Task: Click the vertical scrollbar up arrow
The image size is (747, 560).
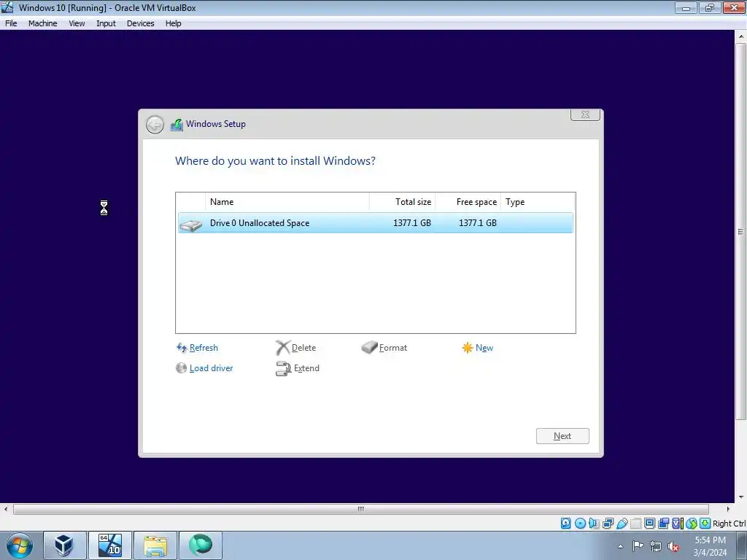Action: [x=740, y=36]
